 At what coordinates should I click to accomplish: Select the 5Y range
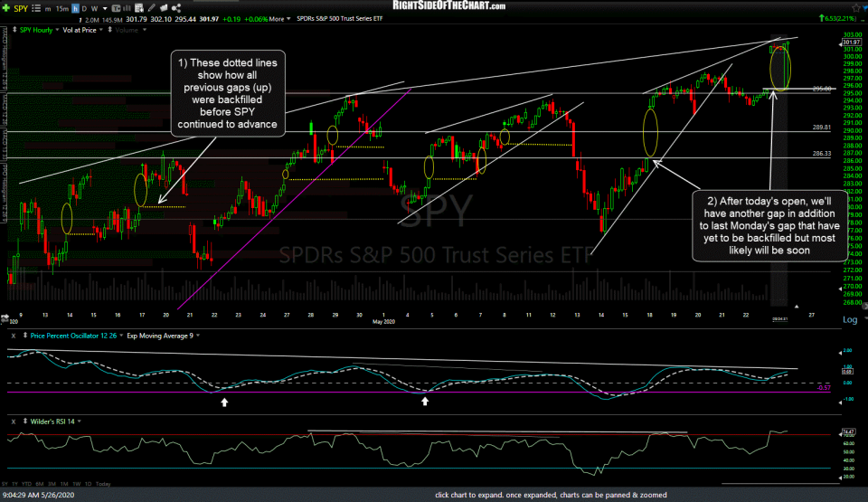click(5, 484)
